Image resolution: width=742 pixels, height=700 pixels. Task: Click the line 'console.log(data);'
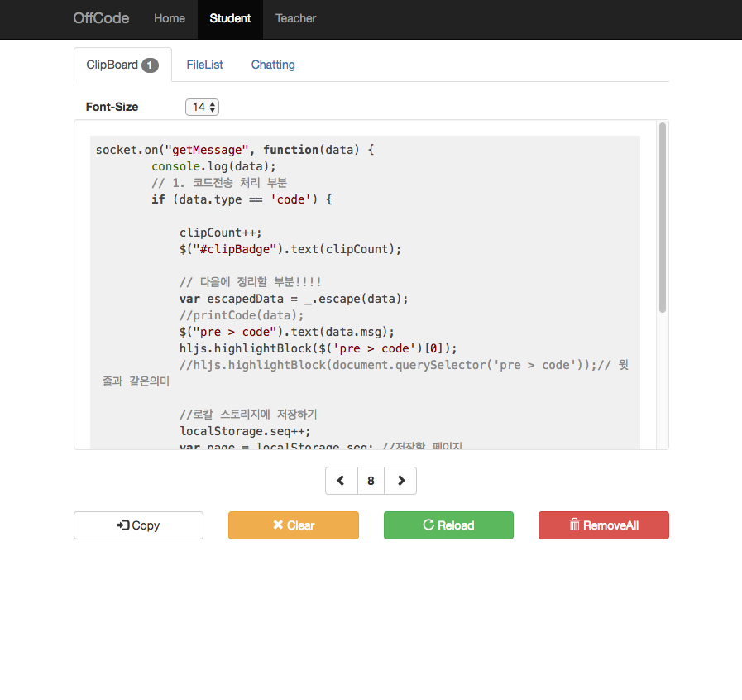coord(213,166)
